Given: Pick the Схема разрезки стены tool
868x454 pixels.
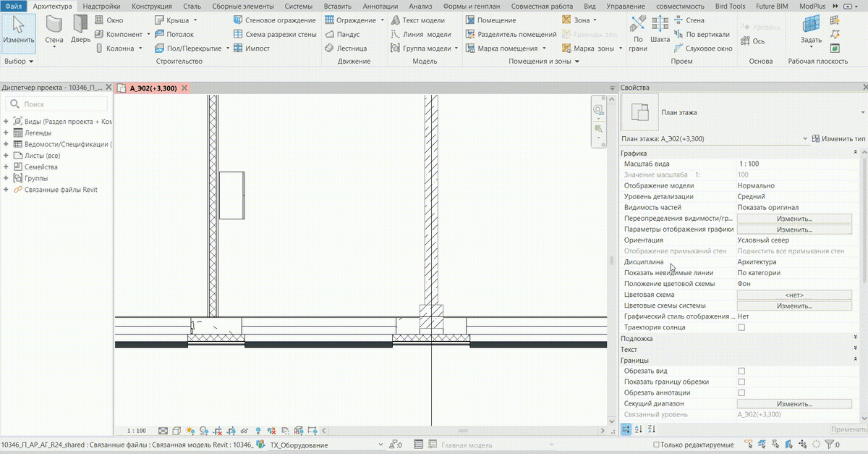Looking at the screenshot, I should [x=275, y=34].
